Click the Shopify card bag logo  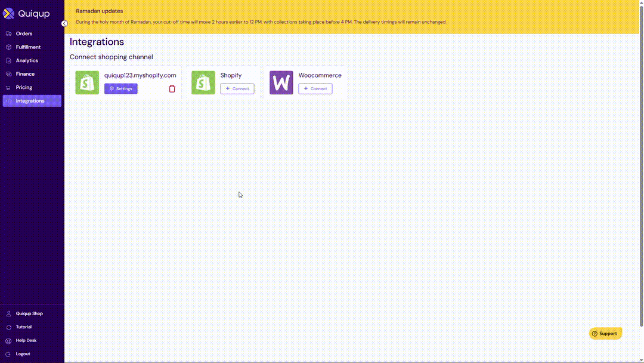[x=203, y=82]
